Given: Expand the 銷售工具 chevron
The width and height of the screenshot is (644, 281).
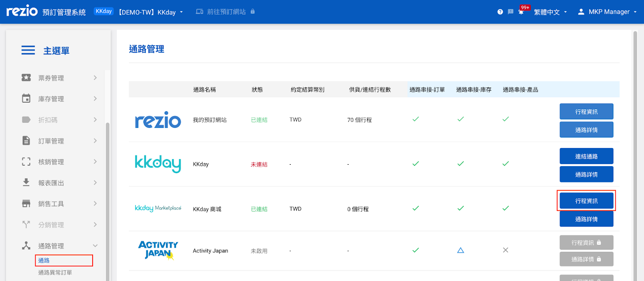Looking at the screenshot, I should [x=95, y=203].
